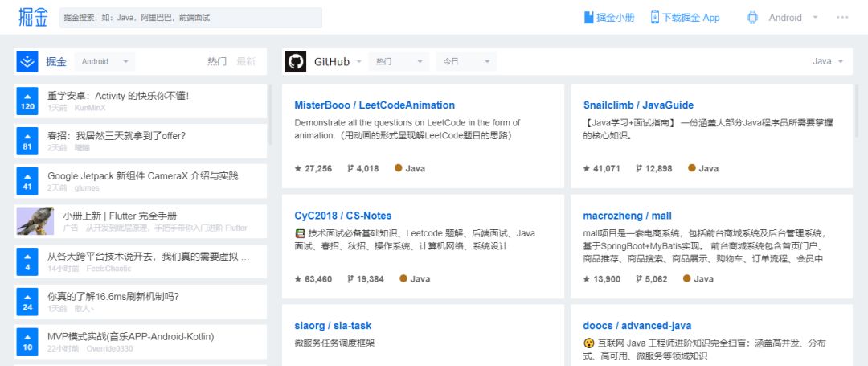The image size is (868, 366).
Task: Expand the GitHub source dropdown arrow
Action: (x=358, y=61)
